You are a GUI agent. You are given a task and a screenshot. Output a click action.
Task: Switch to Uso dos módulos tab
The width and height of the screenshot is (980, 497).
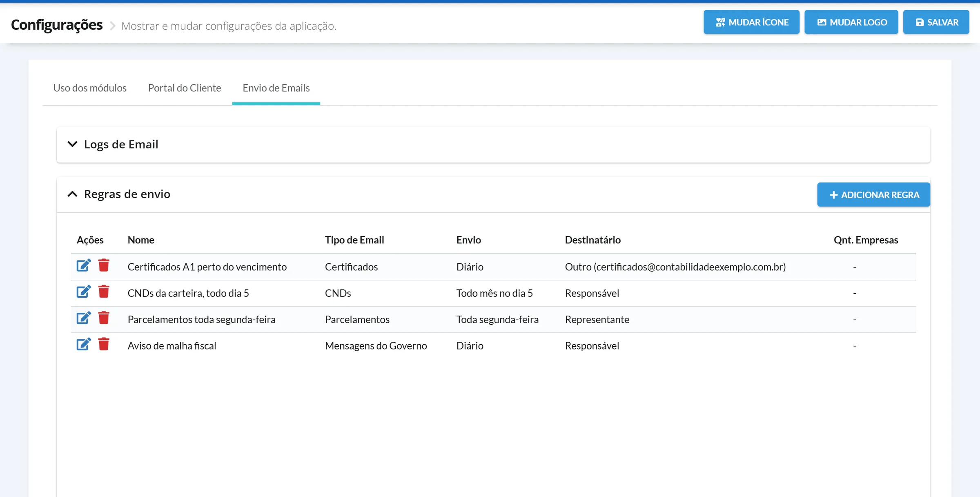pyautogui.click(x=90, y=88)
